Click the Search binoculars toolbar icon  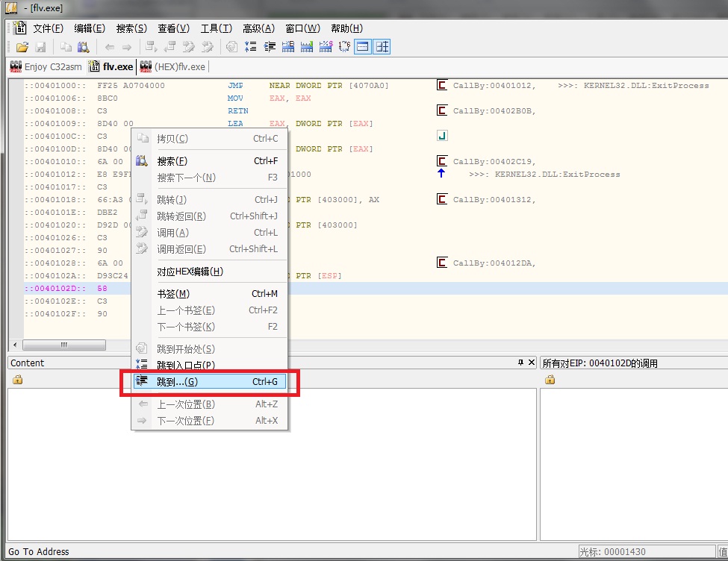coord(84,47)
